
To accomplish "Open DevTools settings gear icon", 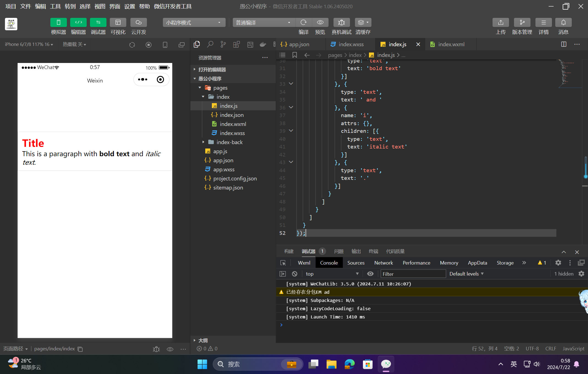I will tap(558, 263).
